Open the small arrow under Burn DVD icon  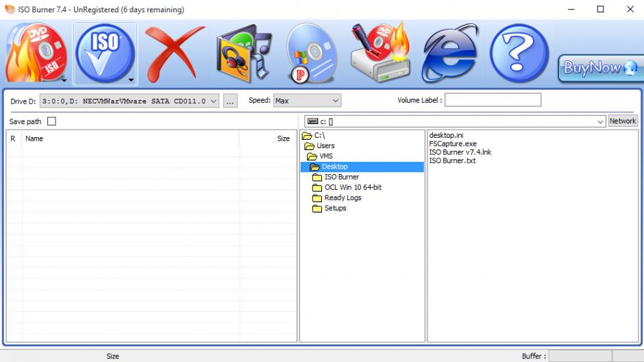(64, 80)
